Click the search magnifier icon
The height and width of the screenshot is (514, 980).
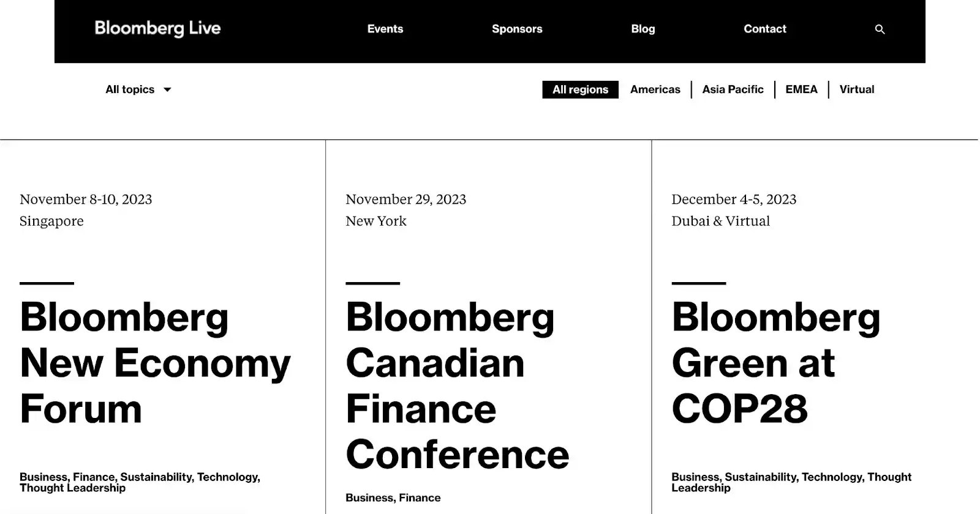(x=880, y=29)
